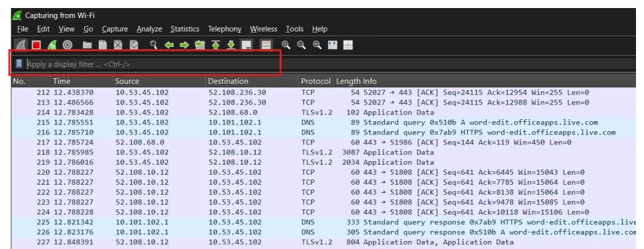Open the Help menu
The width and height of the screenshot is (644, 249).
pyautogui.click(x=319, y=29)
